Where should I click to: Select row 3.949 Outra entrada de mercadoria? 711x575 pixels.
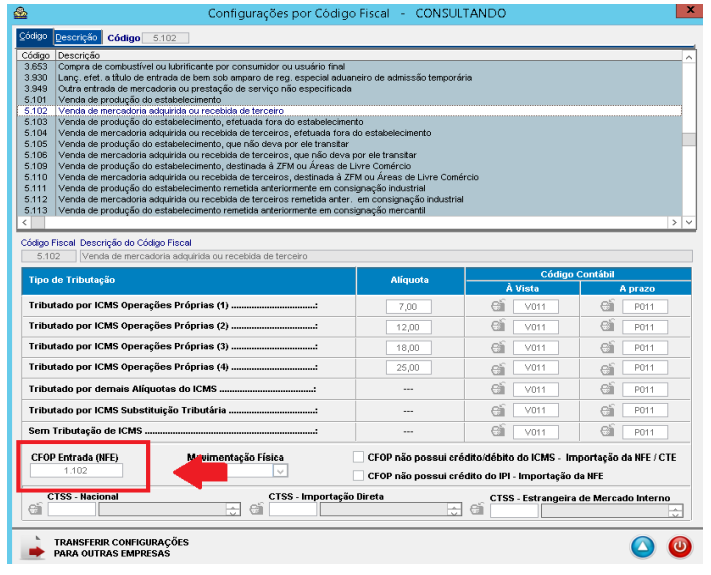350,89
